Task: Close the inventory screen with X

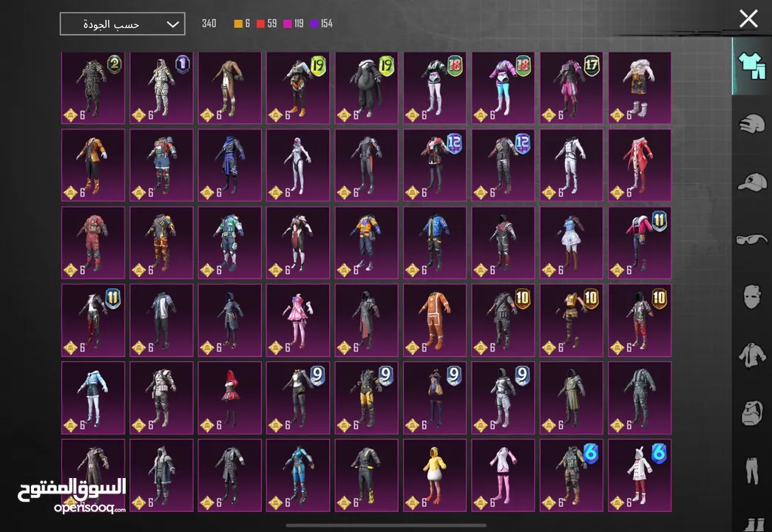Action: (x=748, y=18)
